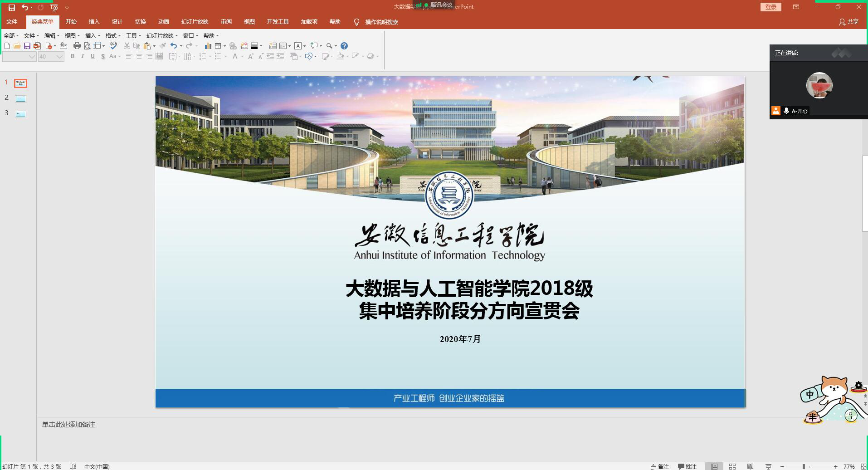
Task: Open the 动画 ribbon tab
Action: (163, 22)
